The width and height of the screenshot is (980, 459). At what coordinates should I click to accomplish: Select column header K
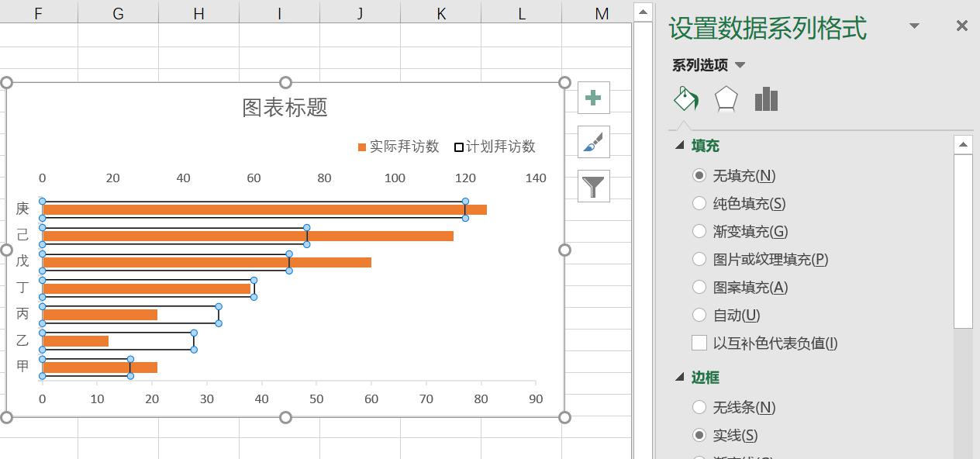pos(441,13)
